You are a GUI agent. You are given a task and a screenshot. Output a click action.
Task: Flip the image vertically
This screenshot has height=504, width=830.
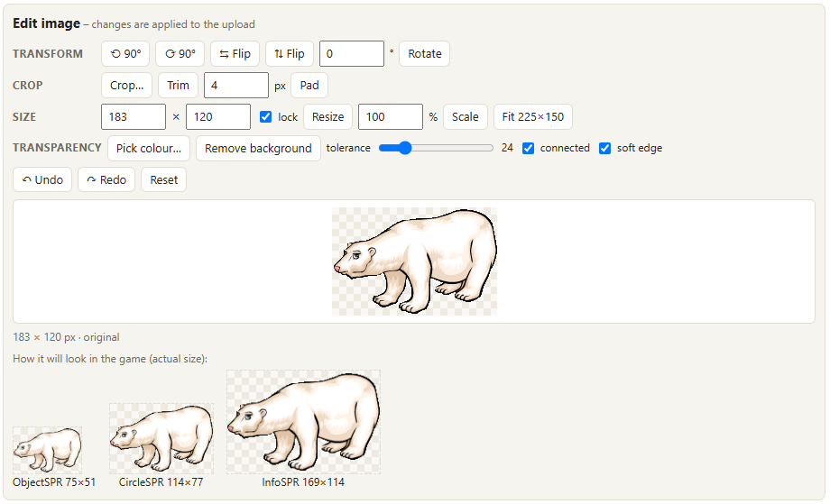pos(290,53)
